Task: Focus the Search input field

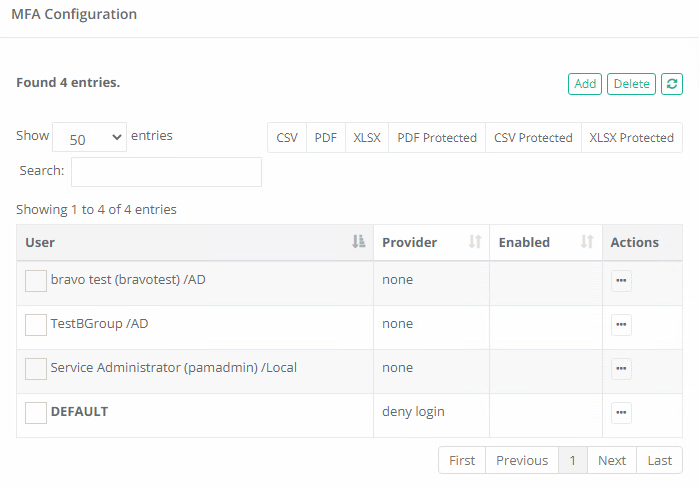Action: tap(166, 172)
